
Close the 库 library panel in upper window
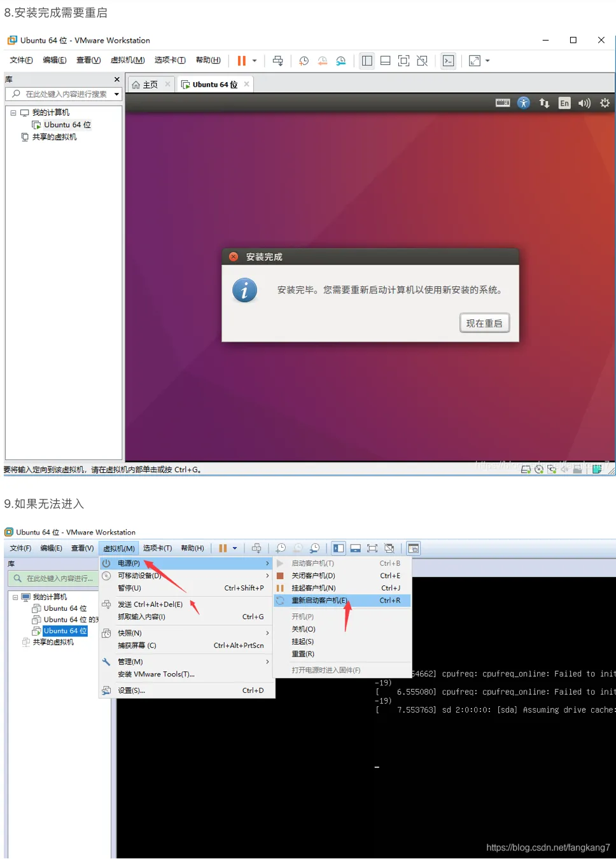pos(116,79)
